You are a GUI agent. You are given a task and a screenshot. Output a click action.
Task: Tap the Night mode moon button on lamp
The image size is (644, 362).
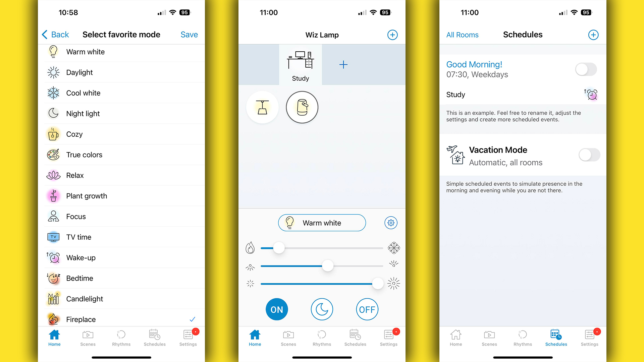coord(322,309)
